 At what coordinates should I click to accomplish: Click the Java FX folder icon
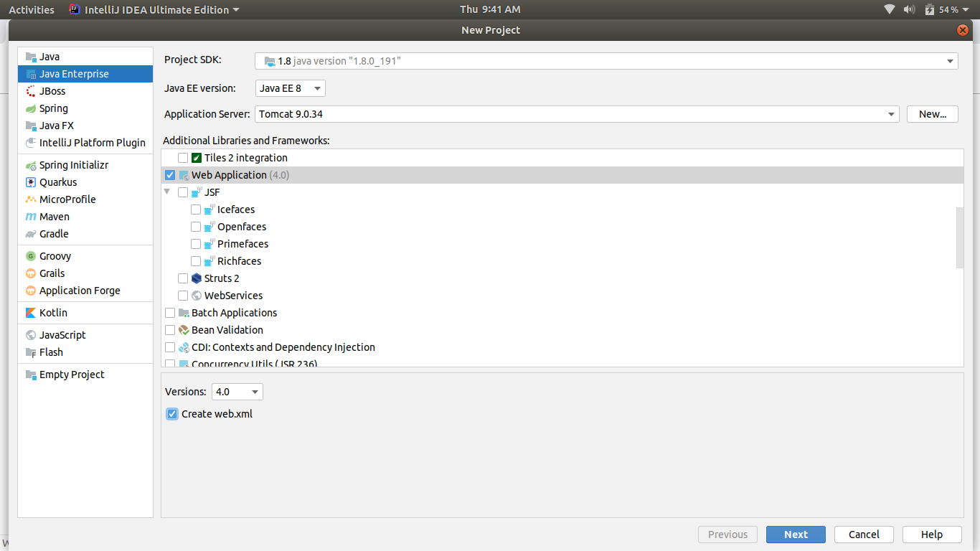[31, 126]
